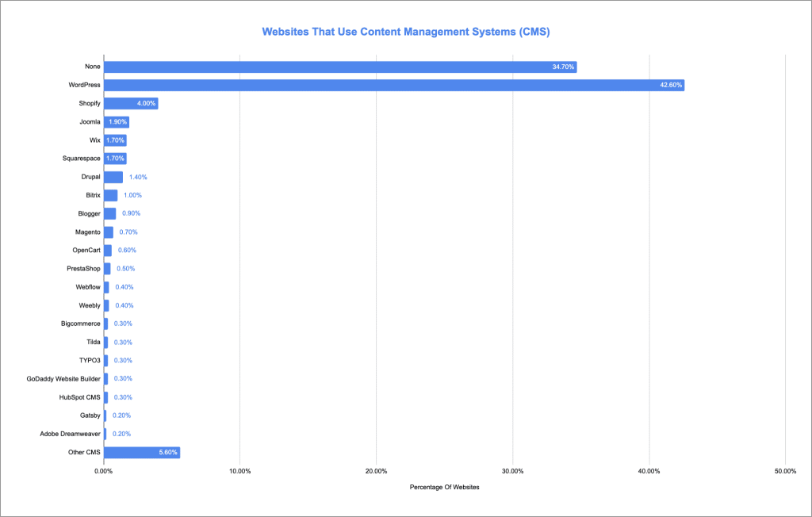Click the TYPO3 category label
The width and height of the screenshot is (812, 517).
pos(90,361)
